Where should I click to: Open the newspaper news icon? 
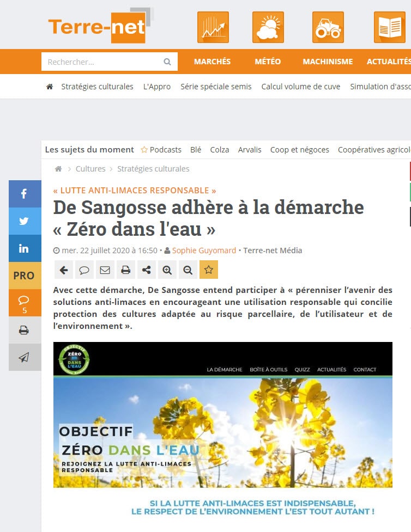click(x=390, y=27)
